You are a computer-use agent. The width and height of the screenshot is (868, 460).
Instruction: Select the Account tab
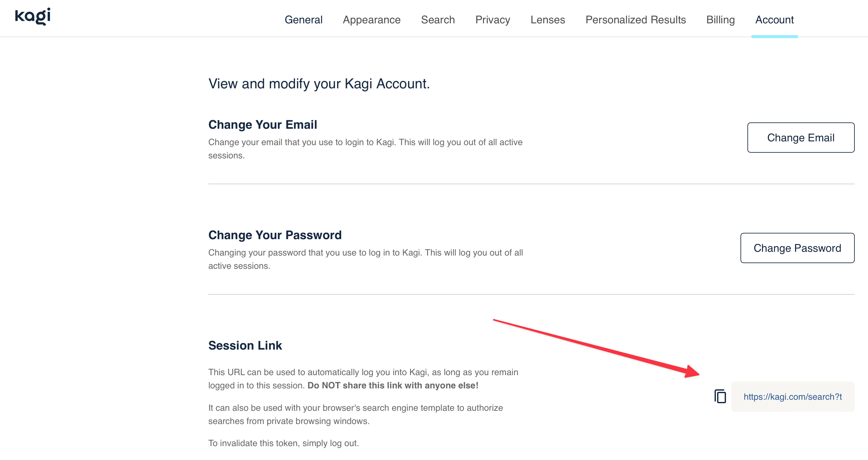[774, 20]
